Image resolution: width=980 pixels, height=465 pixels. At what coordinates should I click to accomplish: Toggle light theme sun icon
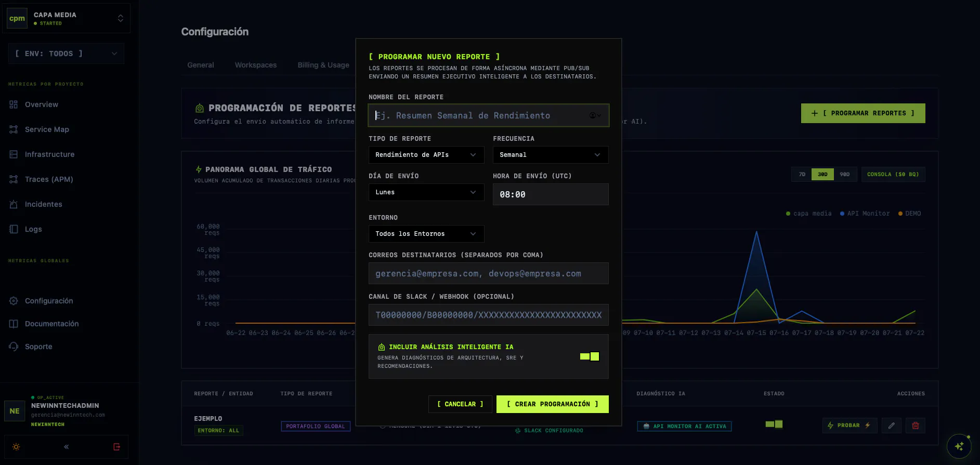point(16,447)
